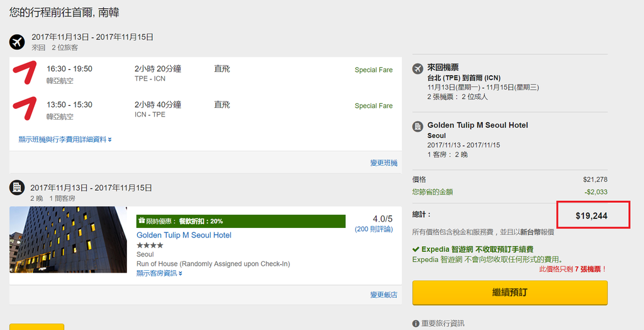
Task: Click the hotel building photo thumbnail
Action: click(68, 239)
